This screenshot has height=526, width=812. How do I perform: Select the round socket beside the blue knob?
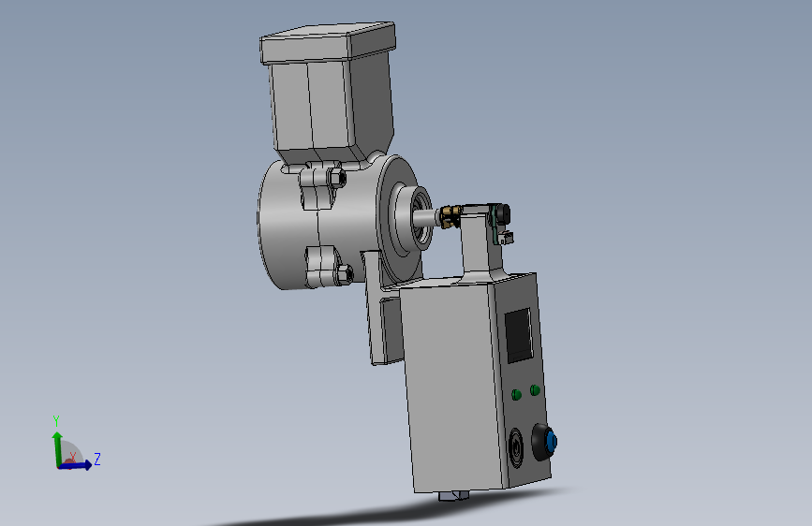(x=516, y=446)
